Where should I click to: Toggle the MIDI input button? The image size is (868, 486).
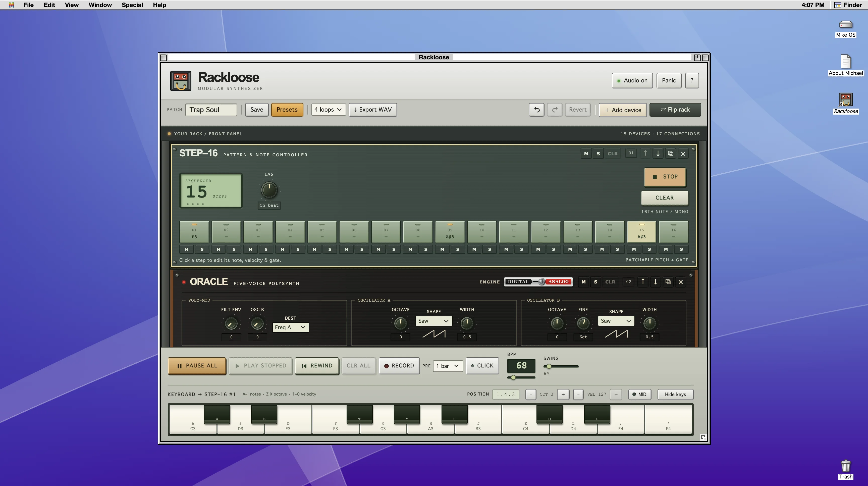click(x=640, y=394)
